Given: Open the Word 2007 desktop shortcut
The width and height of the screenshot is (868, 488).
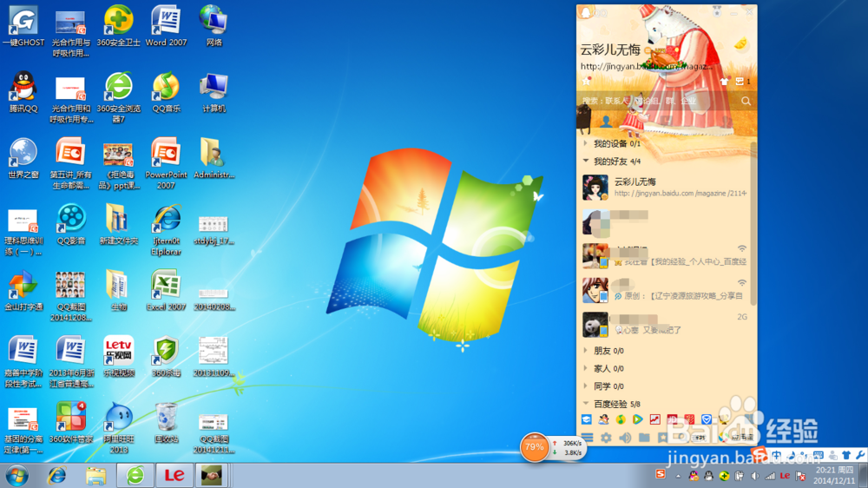Looking at the screenshot, I should (x=166, y=27).
